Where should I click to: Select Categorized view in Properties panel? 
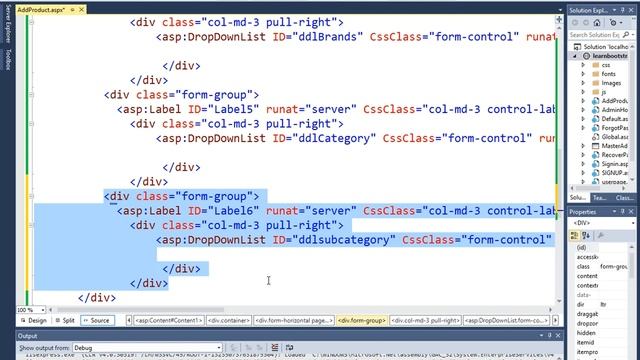click(x=574, y=236)
